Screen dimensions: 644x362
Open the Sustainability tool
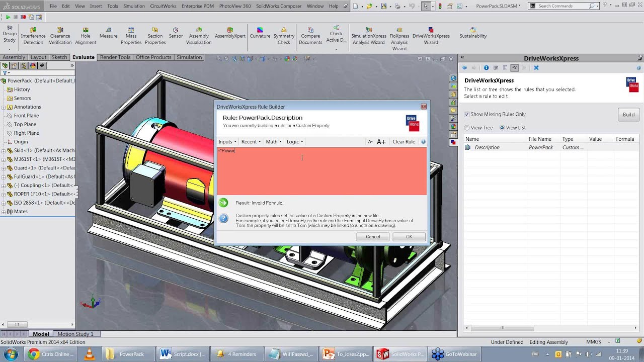(x=473, y=33)
